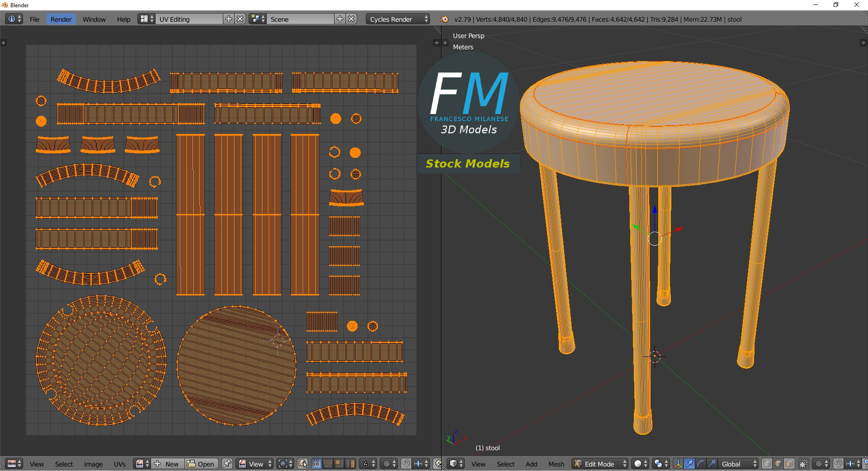The width and height of the screenshot is (868, 471).
Task: Select UV vertex selection mode
Action: [316, 464]
